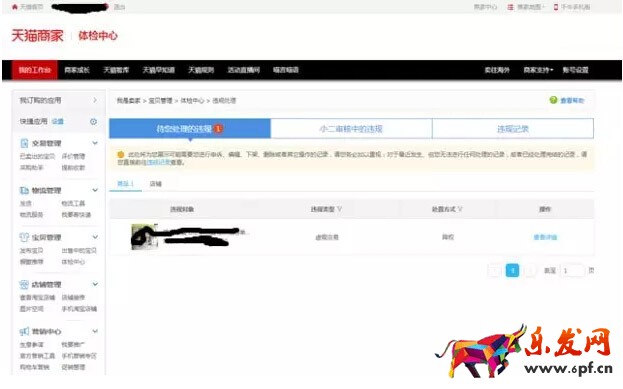623x389 pixels.
Task: Click the 退出 logout link in top bar
Action: pyautogui.click(x=119, y=7)
